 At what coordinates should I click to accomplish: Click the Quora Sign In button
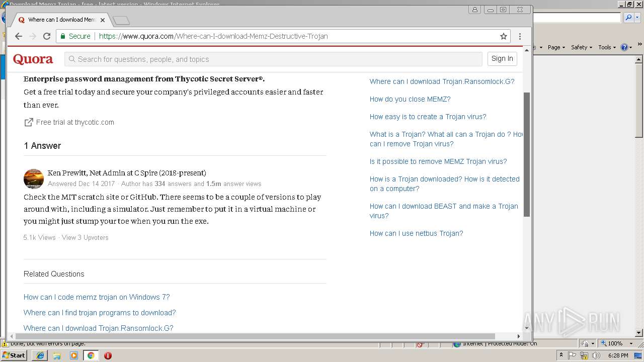(502, 59)
